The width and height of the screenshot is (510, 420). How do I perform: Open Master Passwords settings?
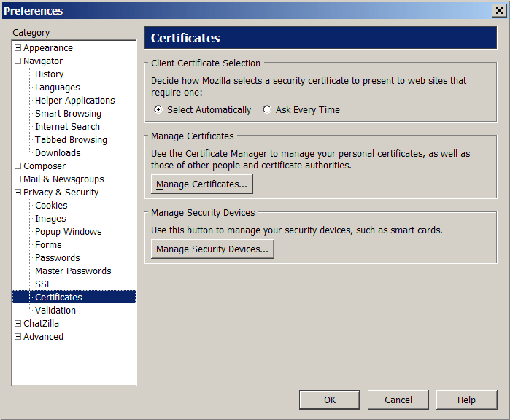[x=73, y=271]
